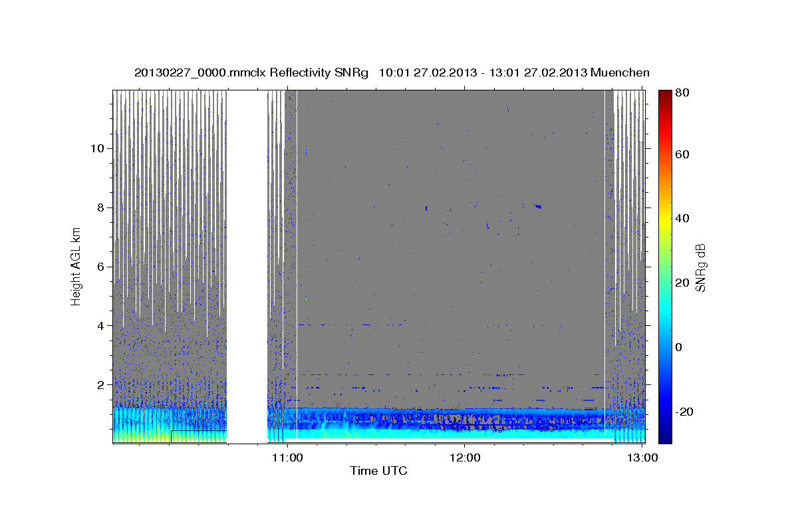The width and height of the screenshot is (798, 532).
Task: Click the 4 km height tick label
Action: [x=100, y=326]
